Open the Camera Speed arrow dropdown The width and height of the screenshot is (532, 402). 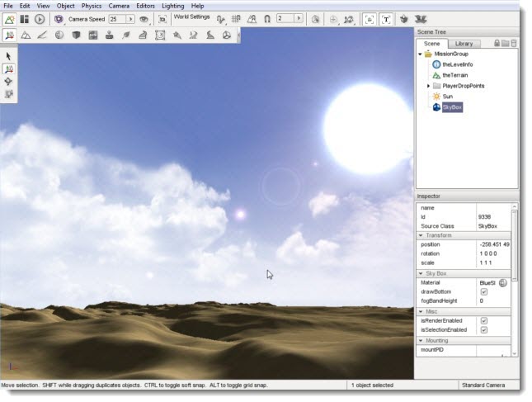130,19
